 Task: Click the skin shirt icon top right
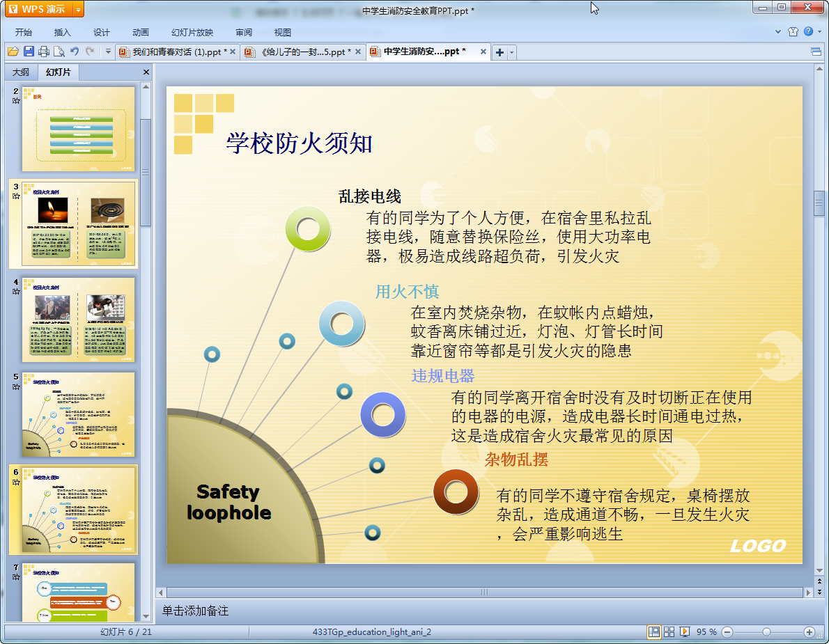tap(793, 32)
